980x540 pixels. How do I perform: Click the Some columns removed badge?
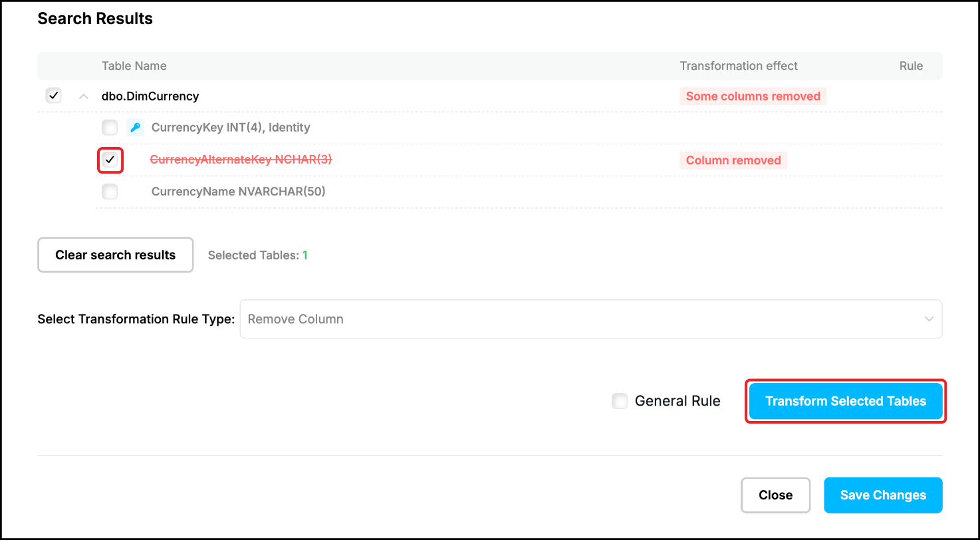[x=753, y=96]
